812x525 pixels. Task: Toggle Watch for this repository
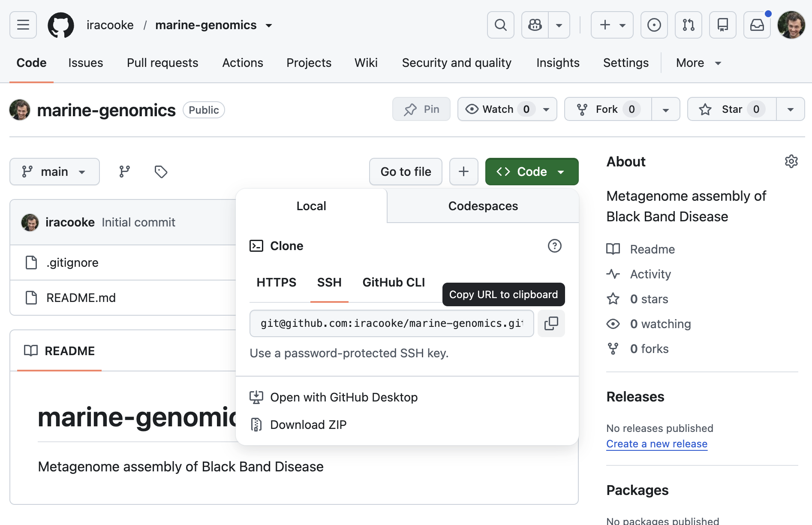tap(507, 109)
